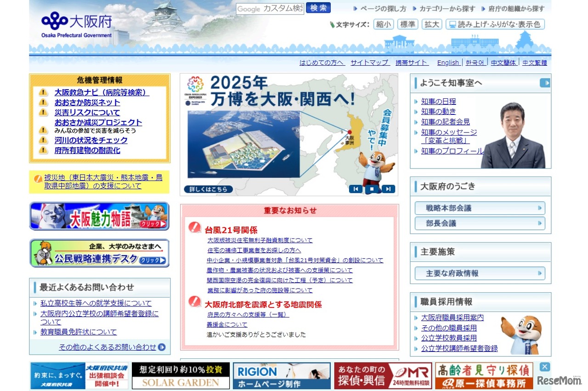Click the 大阪魅力物語 banner
This screenshot has width=588, height=391.
pyautogui.click(x=99, y=216)
